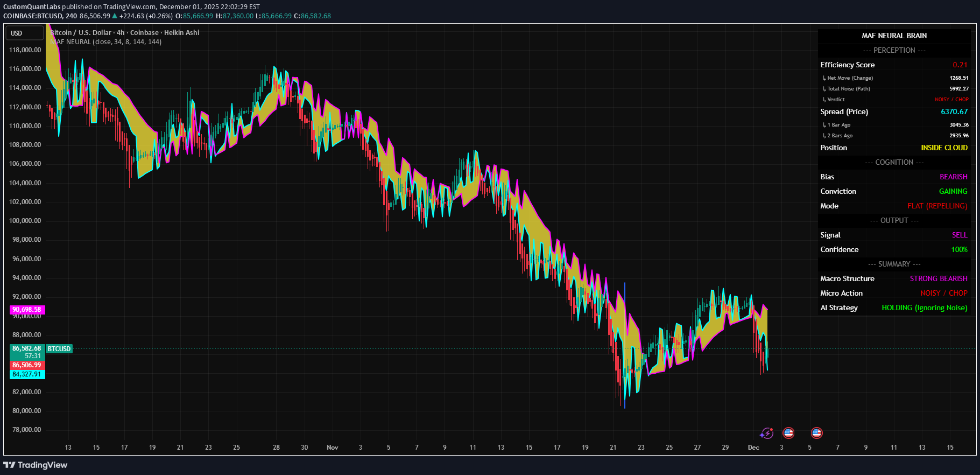The image size is (980, 475).
Task: Click the INSIDE CLOUD position value
Action: click(944, 148)
